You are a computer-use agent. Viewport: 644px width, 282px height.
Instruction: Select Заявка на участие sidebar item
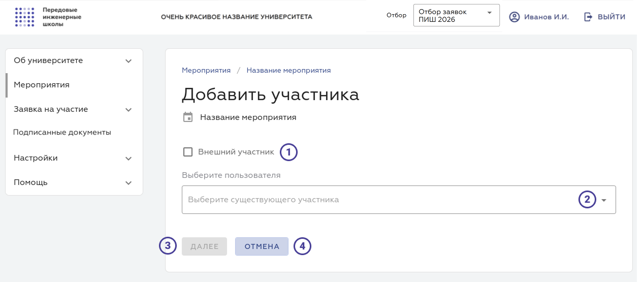[51, 109]
